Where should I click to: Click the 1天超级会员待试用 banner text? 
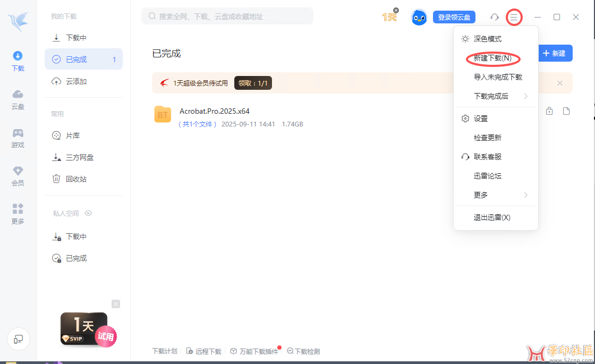click(x=200, y=83)
